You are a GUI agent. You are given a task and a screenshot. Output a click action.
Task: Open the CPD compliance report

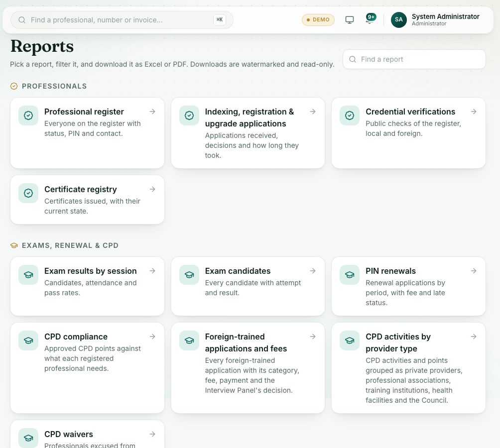(87, 368)
